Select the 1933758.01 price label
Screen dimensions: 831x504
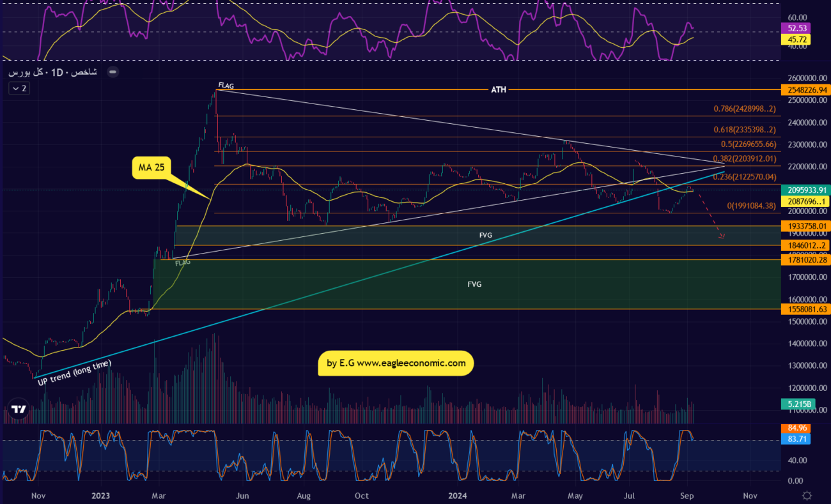tap(805, 226)
